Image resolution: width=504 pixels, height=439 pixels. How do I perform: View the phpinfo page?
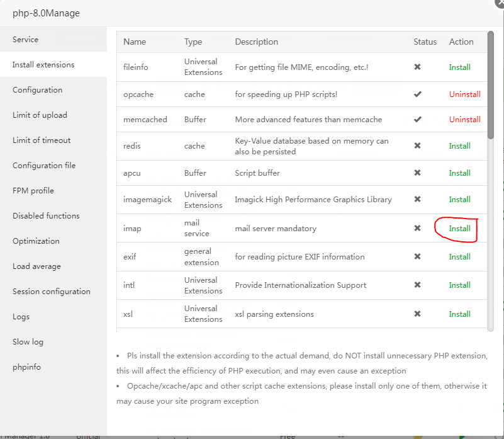[x=26, y=367]
